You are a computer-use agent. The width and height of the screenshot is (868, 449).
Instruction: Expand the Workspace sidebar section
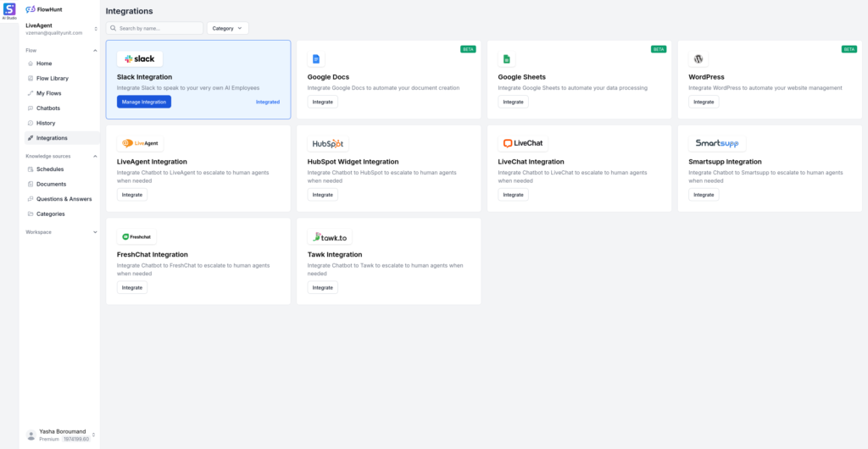pos(94,232)
